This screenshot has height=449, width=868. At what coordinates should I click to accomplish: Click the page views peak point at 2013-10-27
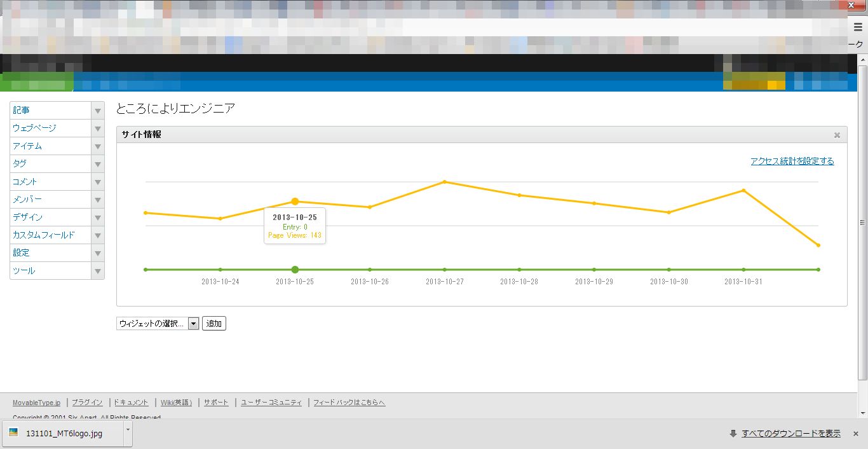tap(445, 182)
